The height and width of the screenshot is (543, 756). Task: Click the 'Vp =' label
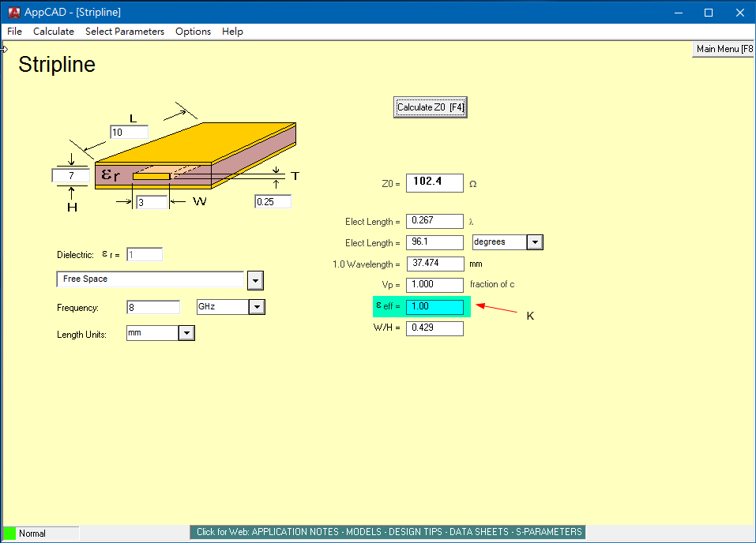point(391,285)
